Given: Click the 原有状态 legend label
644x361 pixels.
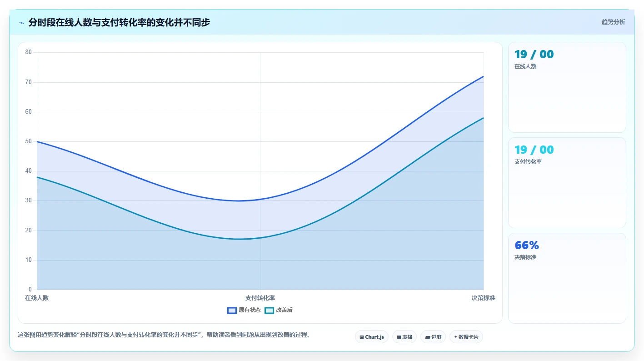Looking at the screenshot, I should [250, 310].
